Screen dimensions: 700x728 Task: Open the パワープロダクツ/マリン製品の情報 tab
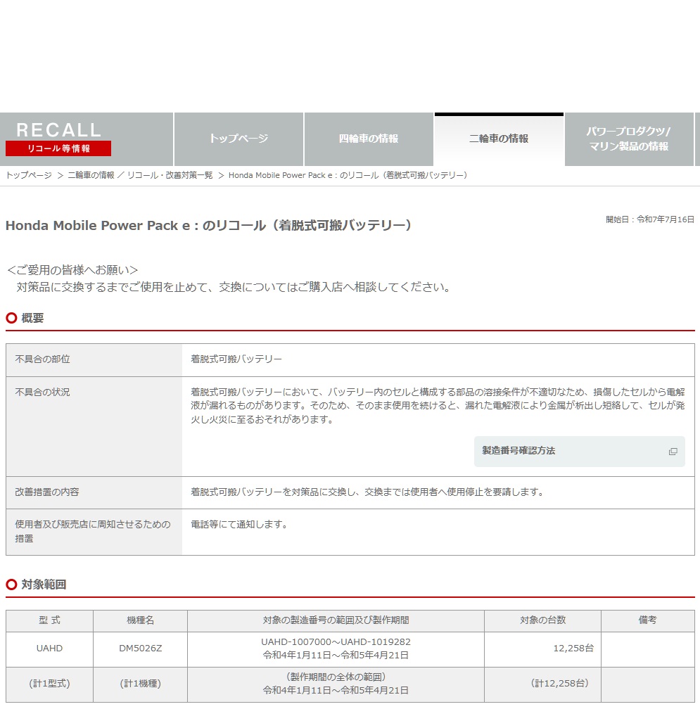pyautogui.click(x=629, y=139)
